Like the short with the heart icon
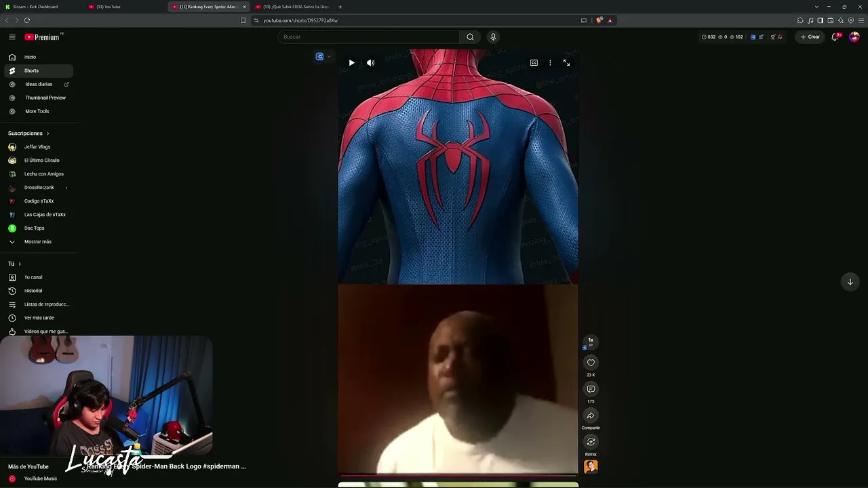Image resolution: width=868 pixels, height=488 pixels. coord(591,363)
